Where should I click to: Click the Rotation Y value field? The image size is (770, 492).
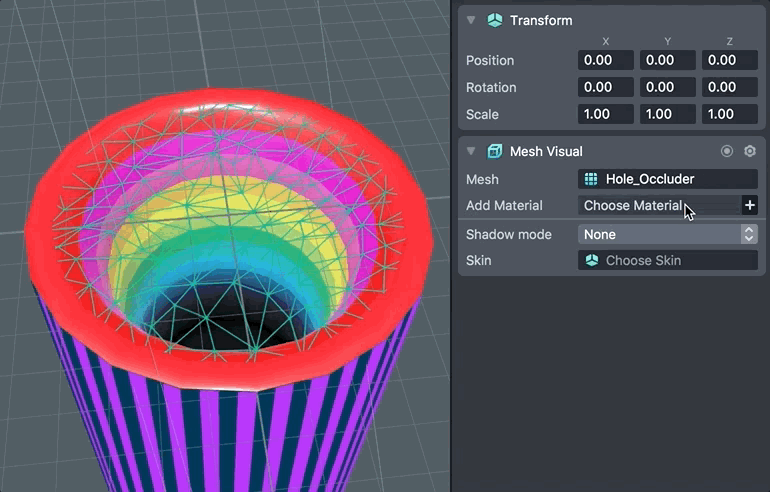[667, 88]
